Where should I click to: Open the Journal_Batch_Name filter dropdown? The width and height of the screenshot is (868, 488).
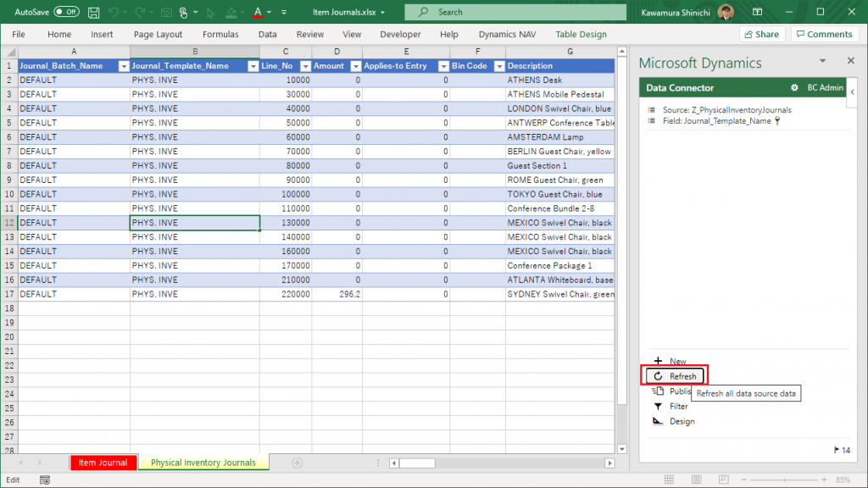tap(124, 66)
